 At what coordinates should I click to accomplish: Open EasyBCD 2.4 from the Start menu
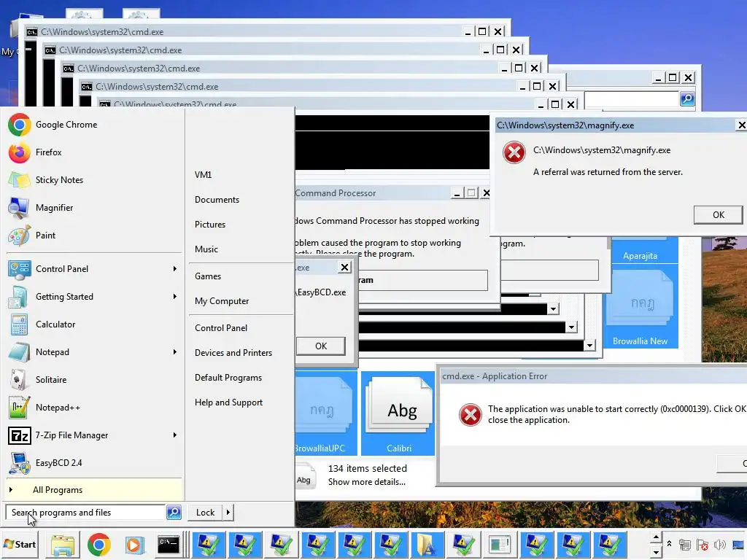(94, 463)
